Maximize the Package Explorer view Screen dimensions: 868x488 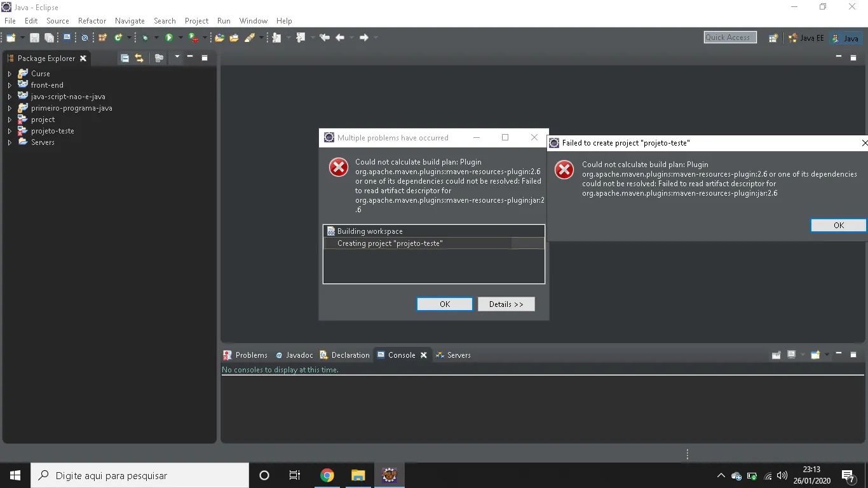(x=205, y=58)
